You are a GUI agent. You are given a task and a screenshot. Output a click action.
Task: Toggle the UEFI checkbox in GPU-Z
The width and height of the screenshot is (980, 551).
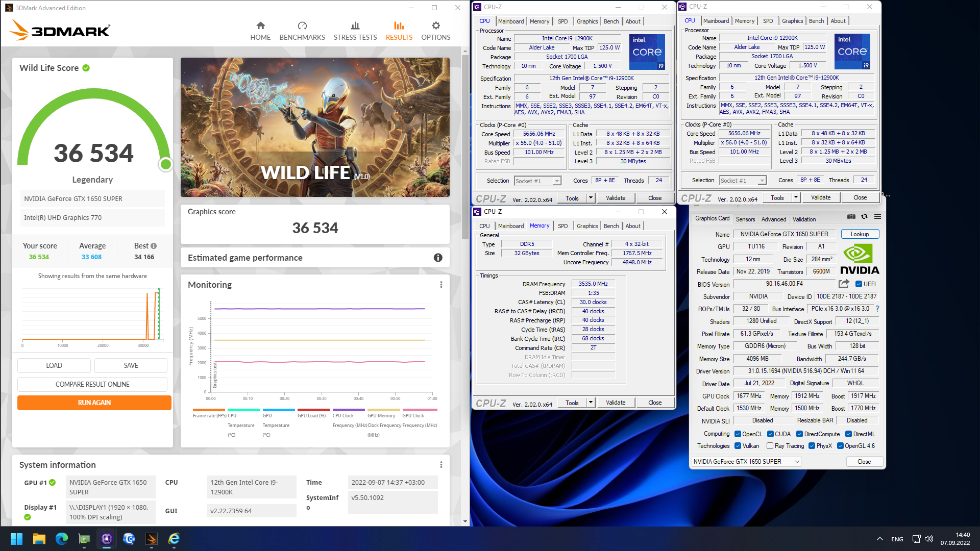859,284
